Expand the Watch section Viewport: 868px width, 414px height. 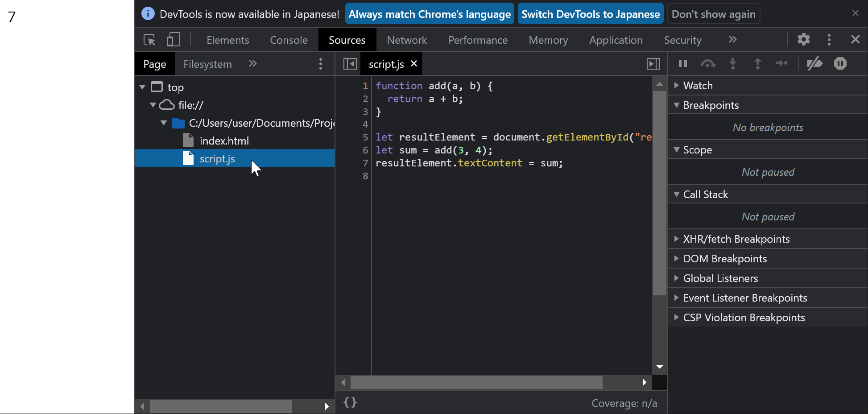click(x=698, y=86)
